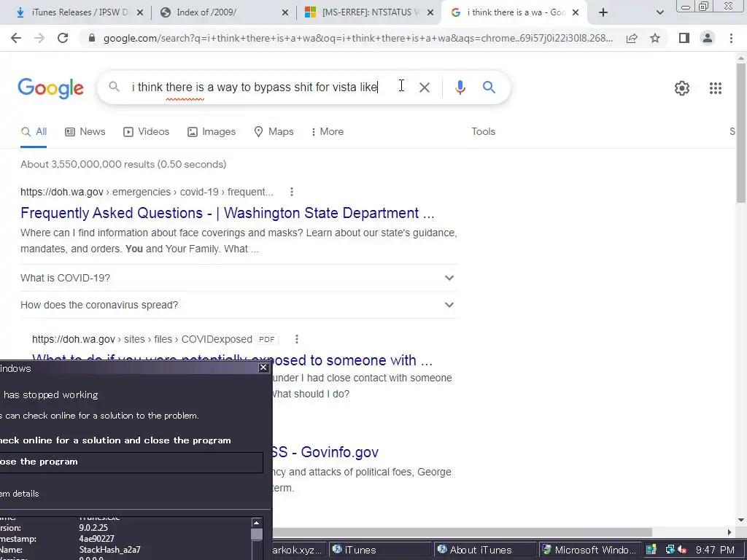This screenshot has width=747, height=560.
Task: Go back using the browser back arrow
Action: point(16,38)
